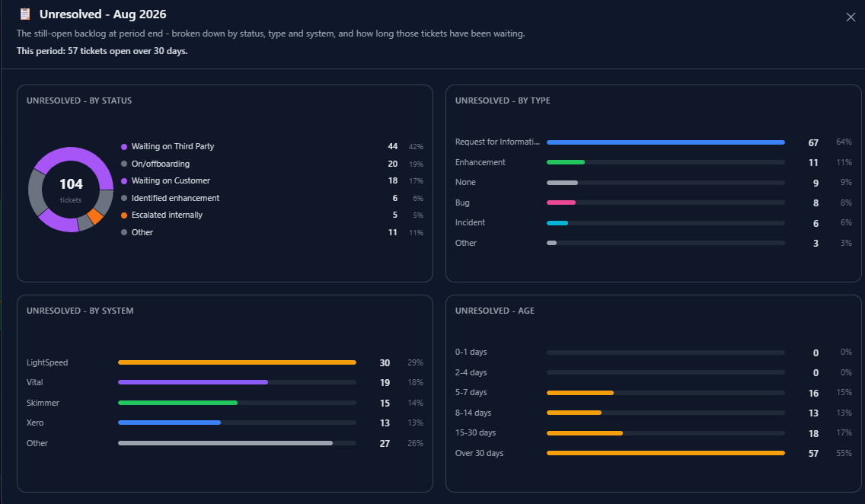Click the "LightSpeed" system label
Image resolution: width=865 pixels, height=504 pixels.
coord(47,362)
